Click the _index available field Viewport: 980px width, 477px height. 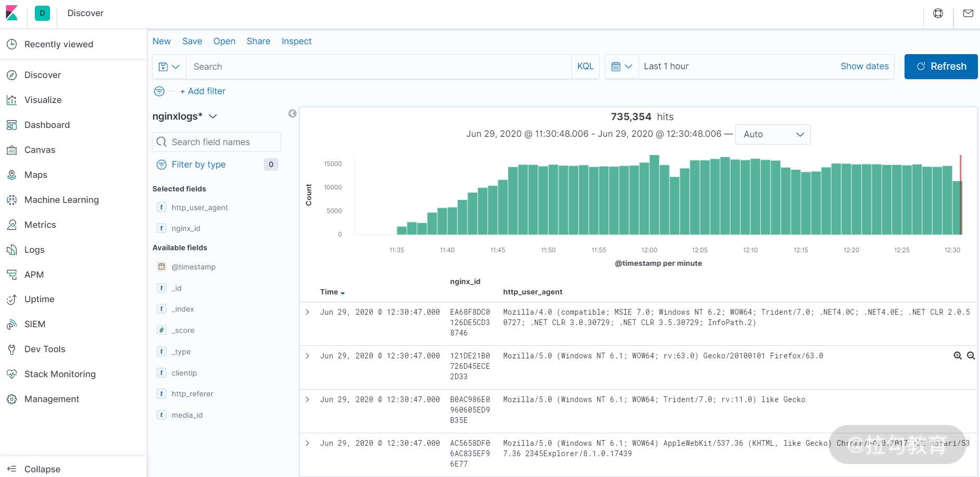pos(183,309)
